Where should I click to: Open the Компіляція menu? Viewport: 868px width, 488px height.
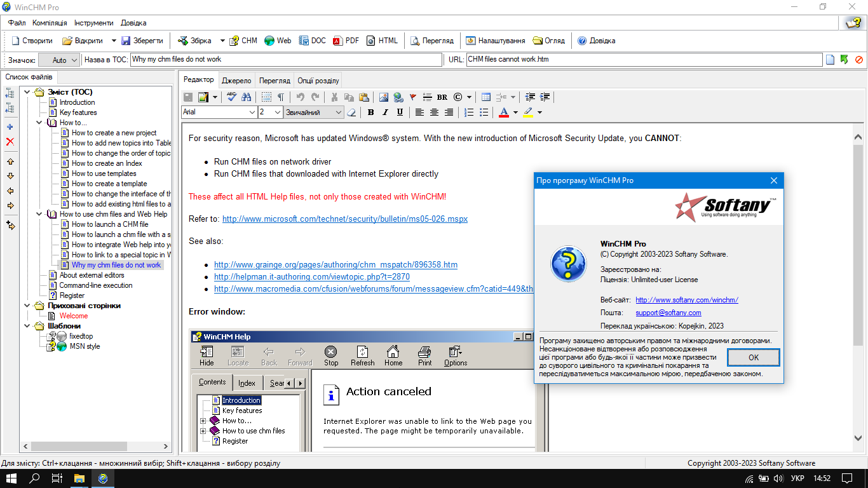point(50,23)
